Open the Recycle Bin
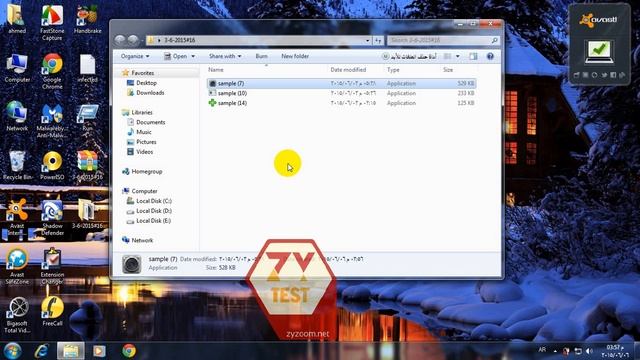640x360 pixels. 17,165
